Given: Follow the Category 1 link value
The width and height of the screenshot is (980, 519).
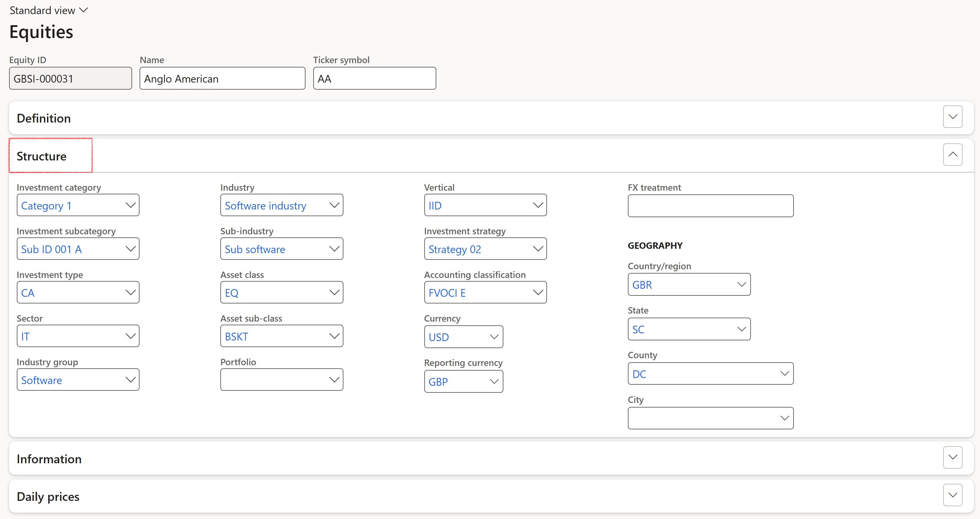Looking at the screenshot, I should 46,206.
